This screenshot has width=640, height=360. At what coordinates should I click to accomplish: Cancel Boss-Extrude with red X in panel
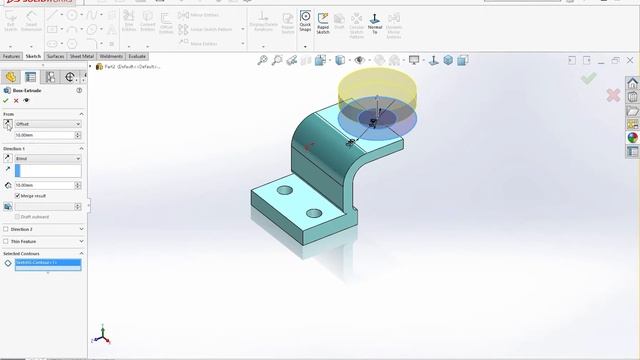pyautogui.click(x=16, y=100)
